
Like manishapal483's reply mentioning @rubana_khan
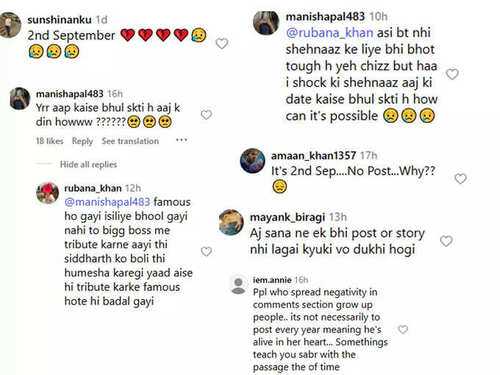click(452, 74)
